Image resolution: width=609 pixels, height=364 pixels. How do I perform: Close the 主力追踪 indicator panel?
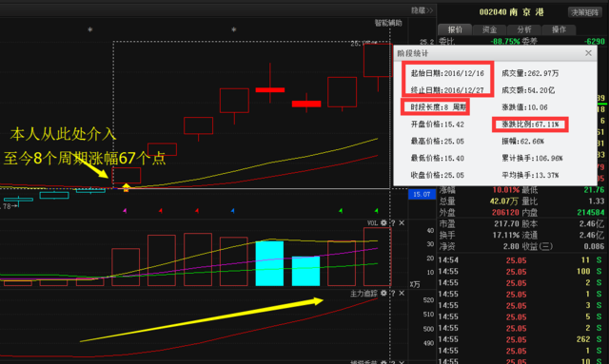[x=402, y=293]
